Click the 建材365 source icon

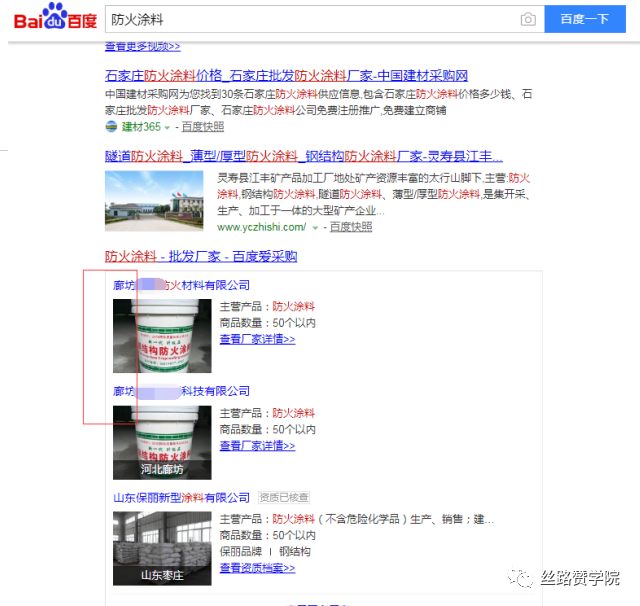[111, 127]
